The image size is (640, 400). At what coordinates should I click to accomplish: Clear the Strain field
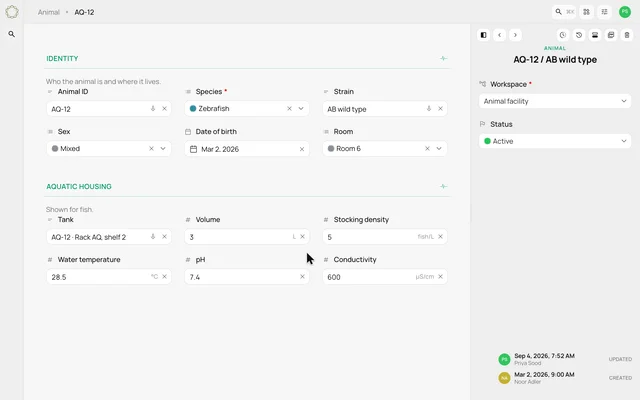click(x=440, y=109)
